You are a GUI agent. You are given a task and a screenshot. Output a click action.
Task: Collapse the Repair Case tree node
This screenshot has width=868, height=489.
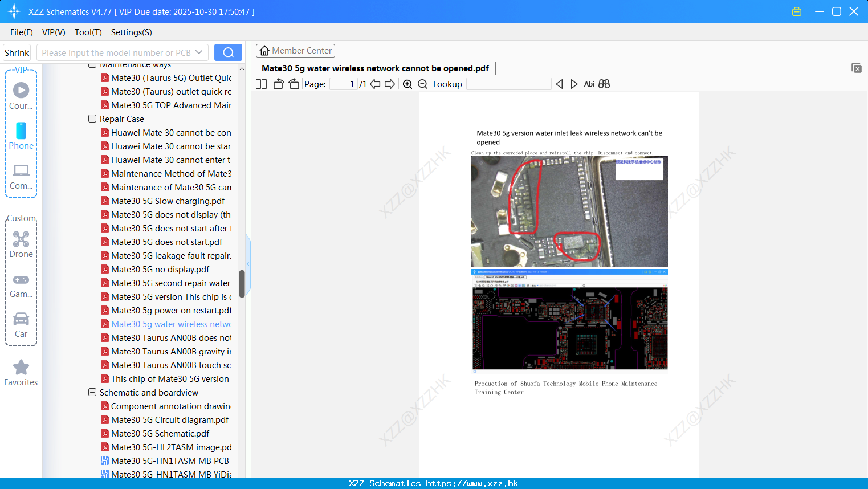(x=92, y=119)
